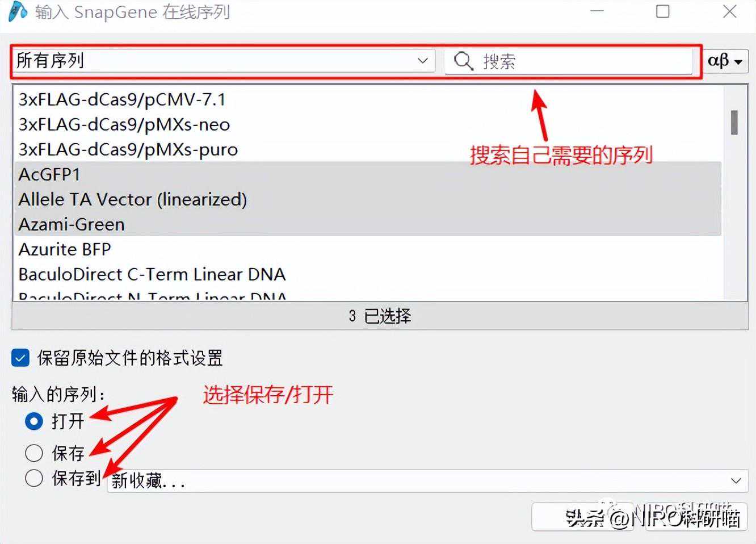Click the SnapGene logo in title bar
Image resolution: width=756 pixels, height=544 pixels.
pyautogui.click(x=18, y=11)
